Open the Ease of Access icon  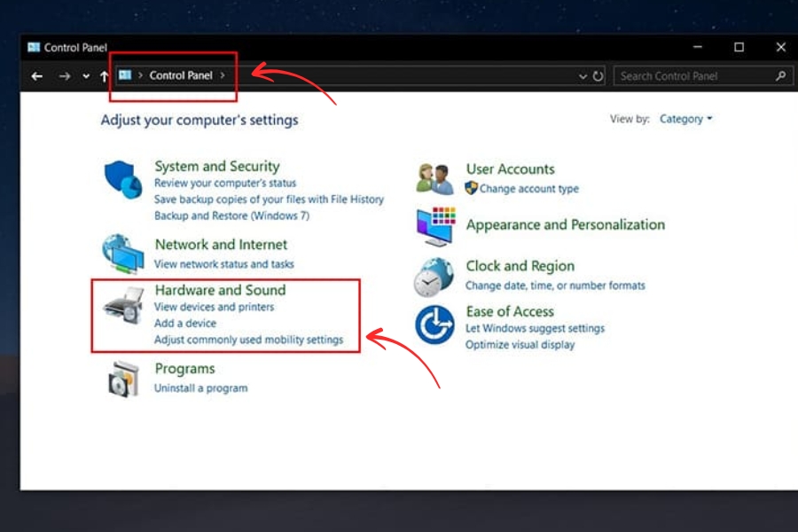434,325
